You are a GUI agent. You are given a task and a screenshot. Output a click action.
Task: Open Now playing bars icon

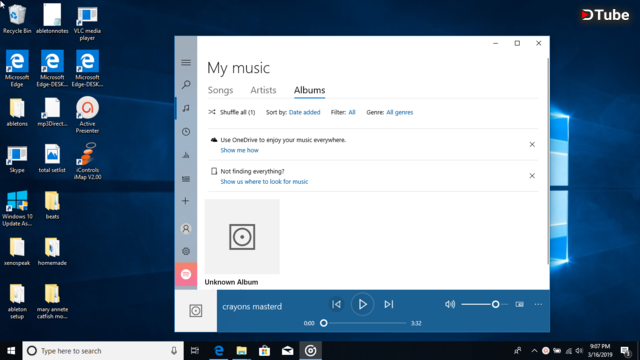(x=186, y=155)
